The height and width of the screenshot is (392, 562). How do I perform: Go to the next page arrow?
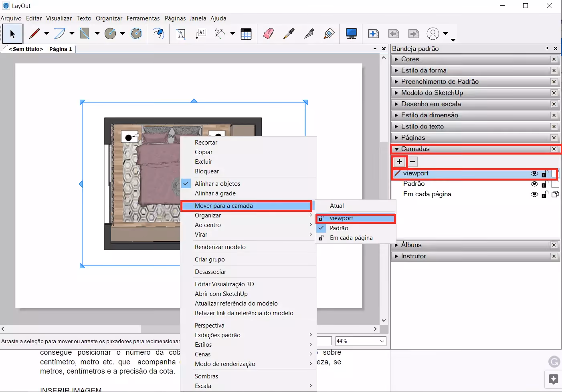coord(414,34)
